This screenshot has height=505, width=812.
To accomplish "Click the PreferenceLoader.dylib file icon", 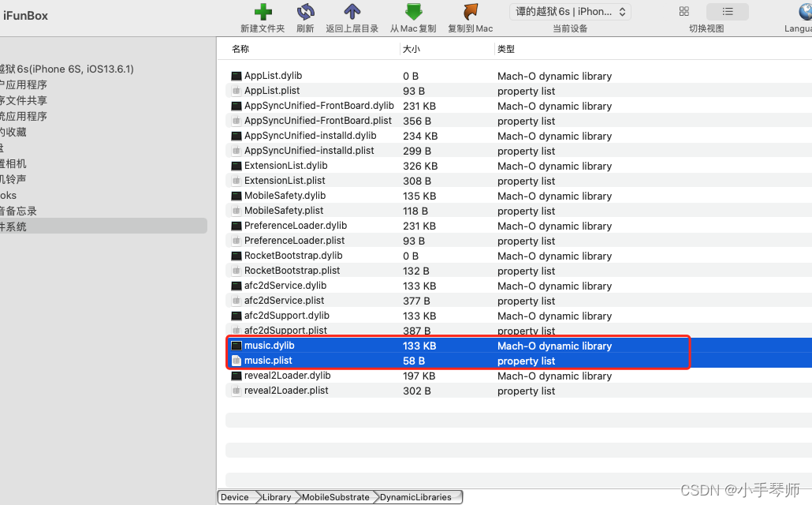I will click(237, 226).
